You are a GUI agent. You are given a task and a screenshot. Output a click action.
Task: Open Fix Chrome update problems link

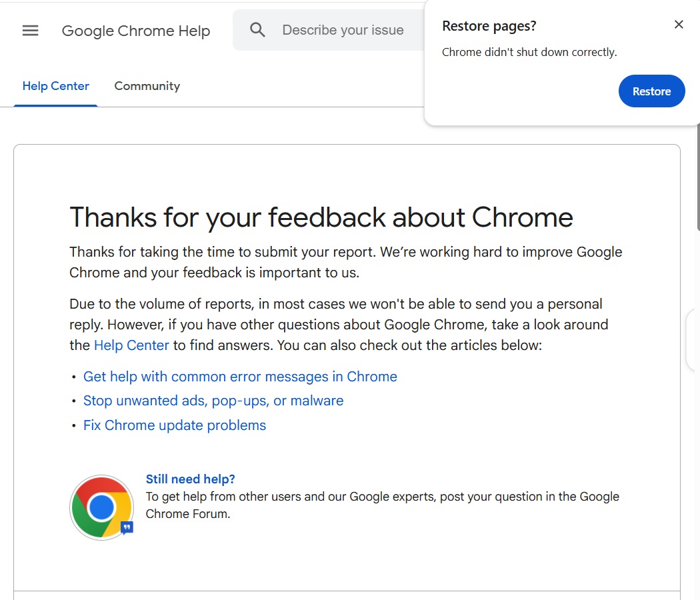point(175,425)
